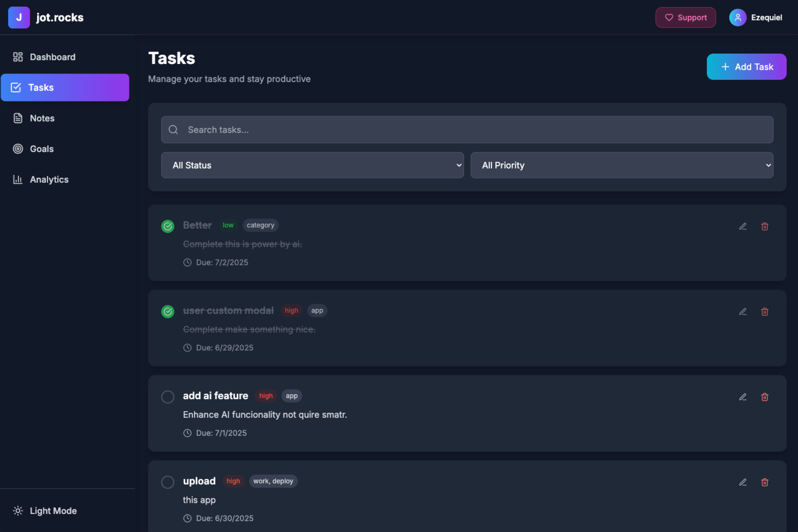The image size is (798, 532).
Task: Click edit pencil for Better task
Action: click(x=743, y=226)
